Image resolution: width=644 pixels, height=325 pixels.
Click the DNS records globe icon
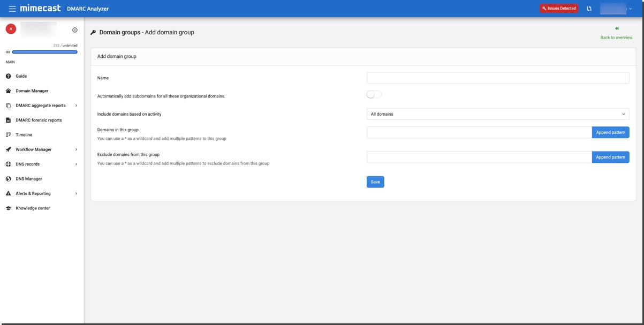(x=8, y=164)
